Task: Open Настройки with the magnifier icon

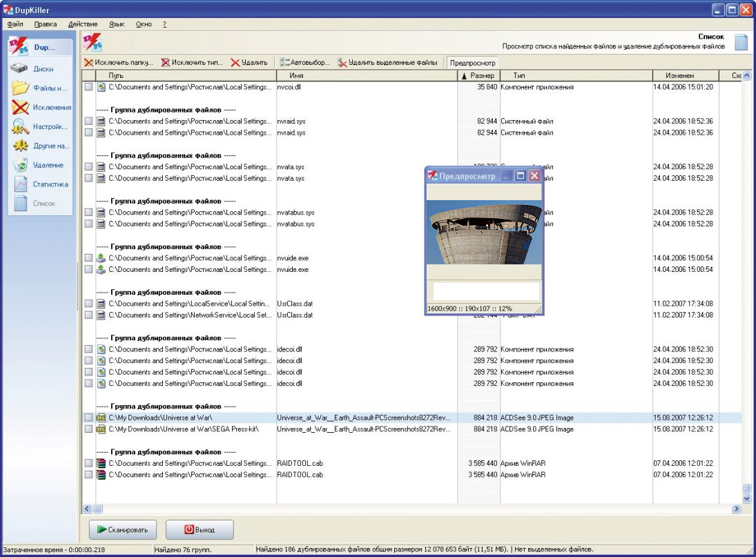Action: tap(21, 126)
